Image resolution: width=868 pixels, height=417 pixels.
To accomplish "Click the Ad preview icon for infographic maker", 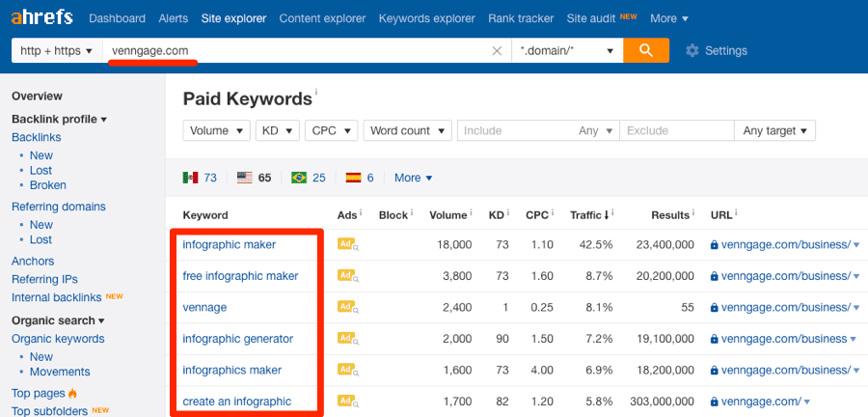I will pos(347,245).
